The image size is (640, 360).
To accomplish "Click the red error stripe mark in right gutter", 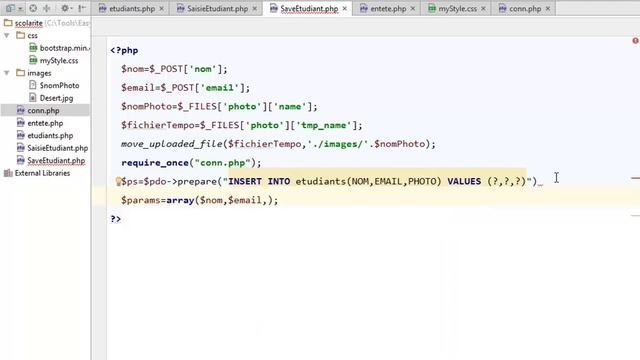I will (x=636, y=178).
